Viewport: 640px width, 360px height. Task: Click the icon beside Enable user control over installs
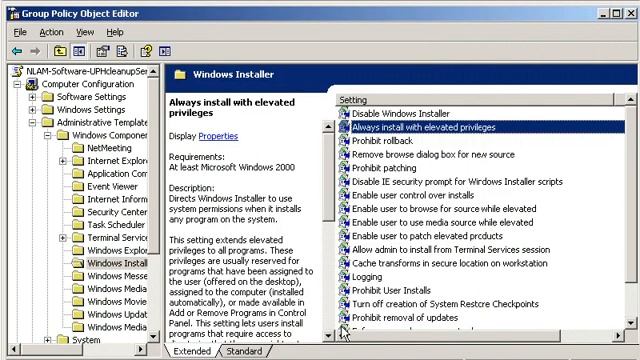point(344,195)
